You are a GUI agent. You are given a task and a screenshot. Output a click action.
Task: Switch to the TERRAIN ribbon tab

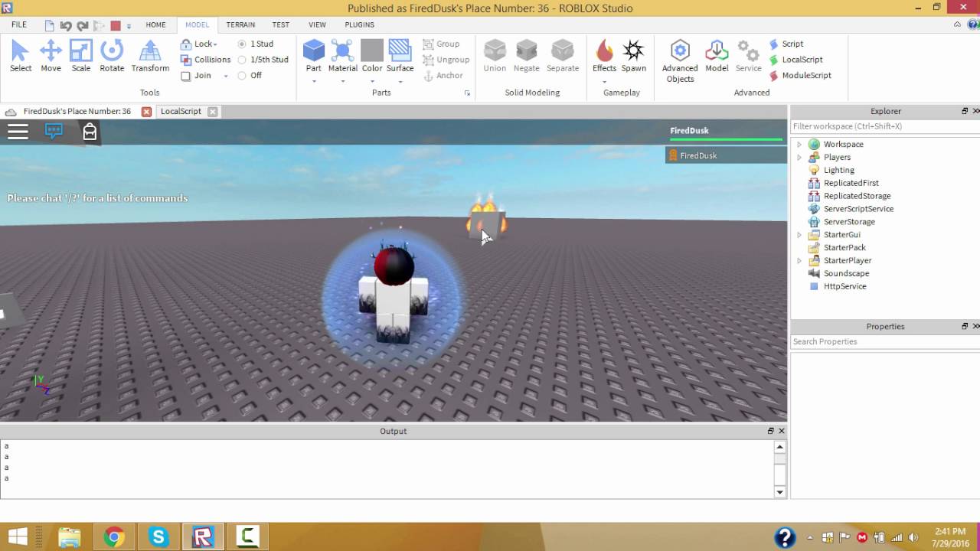click(240, 24)
